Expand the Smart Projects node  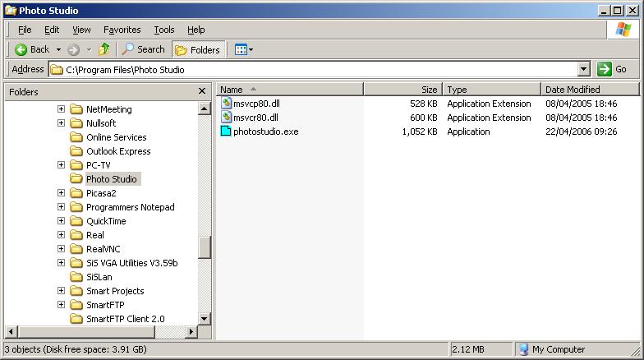click(61, 291)
